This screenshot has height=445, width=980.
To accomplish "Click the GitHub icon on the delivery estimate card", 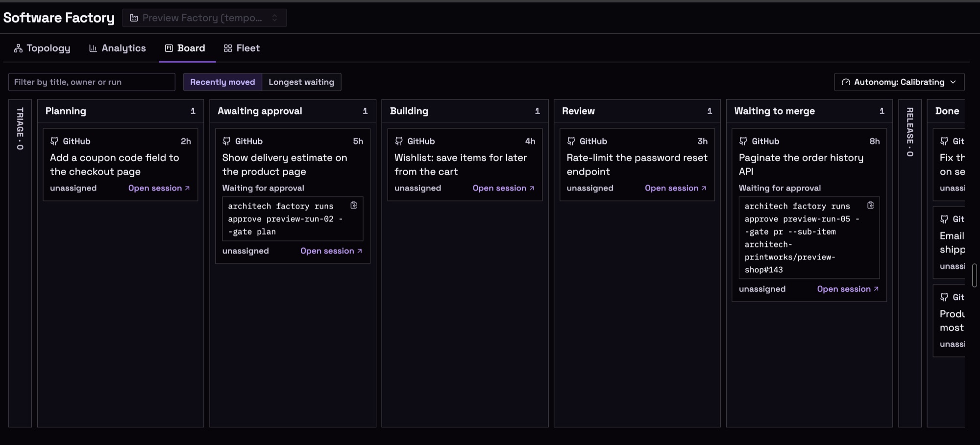I will point(226,141).
